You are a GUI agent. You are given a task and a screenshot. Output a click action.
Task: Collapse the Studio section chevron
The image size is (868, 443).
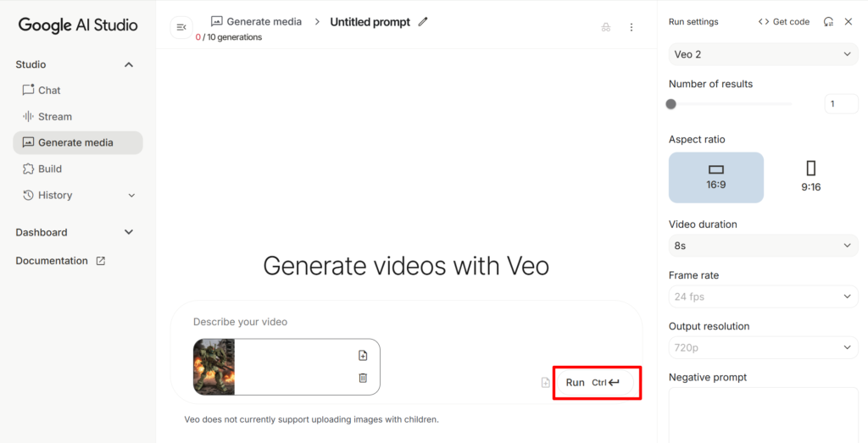click(129, 64)
